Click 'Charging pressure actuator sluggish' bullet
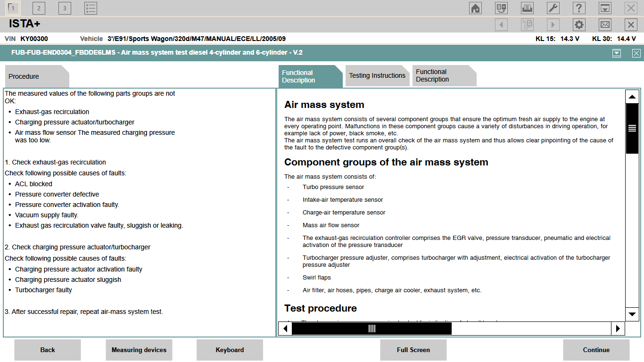The image size is (644, 362). 68,280
